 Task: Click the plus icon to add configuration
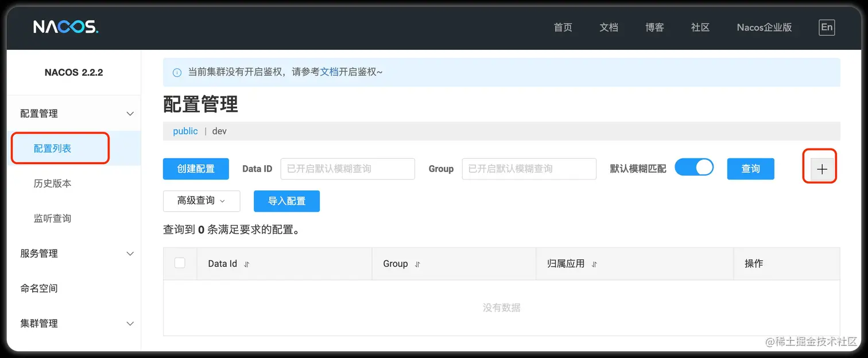822,169
